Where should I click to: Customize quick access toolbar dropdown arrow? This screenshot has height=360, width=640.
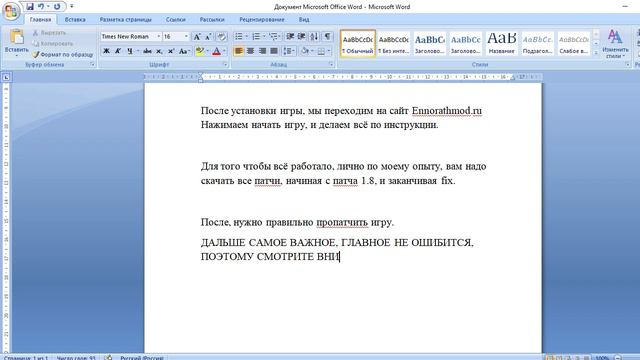(x=72, y=7)
